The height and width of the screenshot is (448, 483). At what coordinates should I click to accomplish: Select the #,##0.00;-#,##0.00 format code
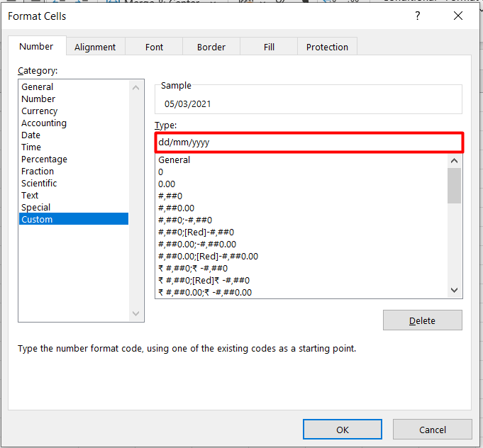(x=302, y=244)
